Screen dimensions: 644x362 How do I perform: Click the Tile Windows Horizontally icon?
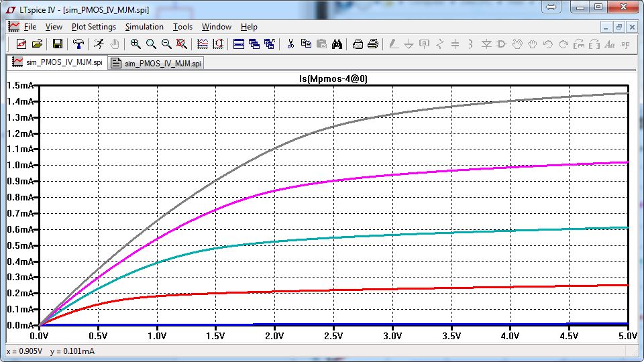[x=238, y=44]
